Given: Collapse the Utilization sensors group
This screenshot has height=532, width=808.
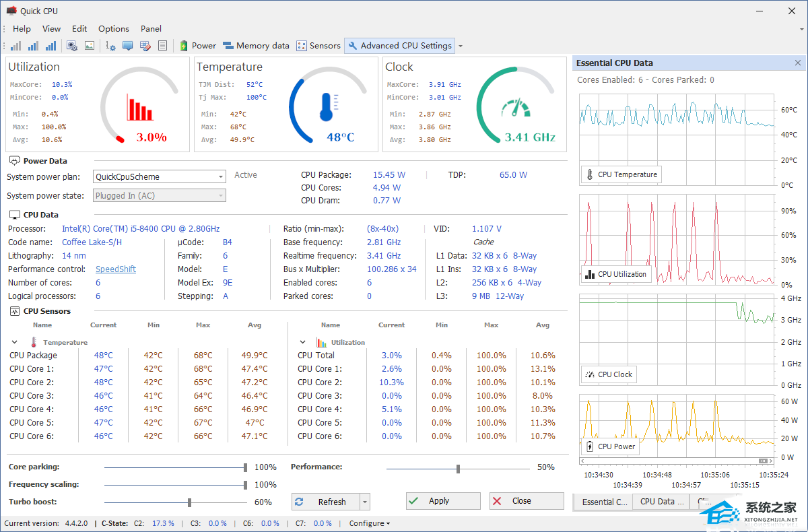Looking at the screenshot, I should coord(302,342).
